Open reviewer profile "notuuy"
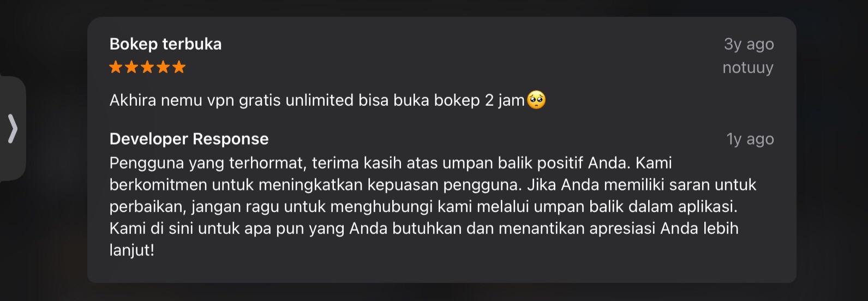 pos(748,68)
